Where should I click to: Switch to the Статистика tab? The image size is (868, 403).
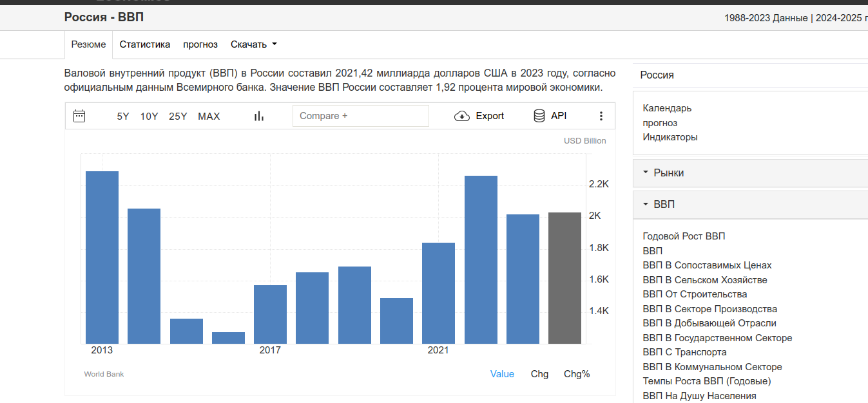coord(145,44)
